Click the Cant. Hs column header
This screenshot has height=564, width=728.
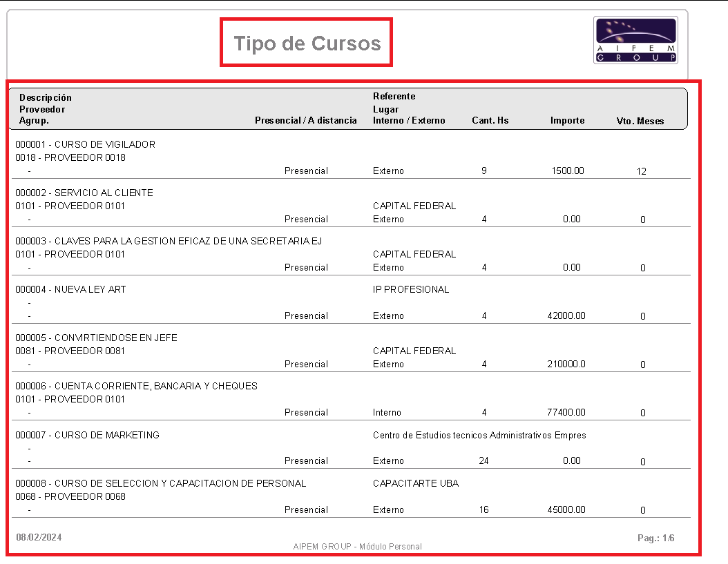tap(490, 120)
